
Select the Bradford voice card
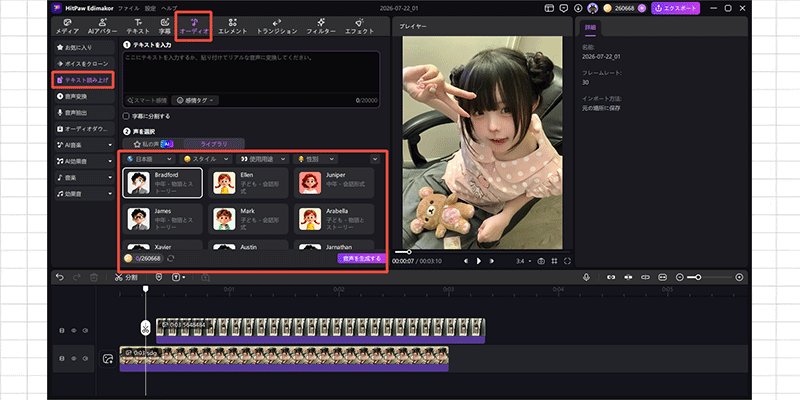click(162, 183)
